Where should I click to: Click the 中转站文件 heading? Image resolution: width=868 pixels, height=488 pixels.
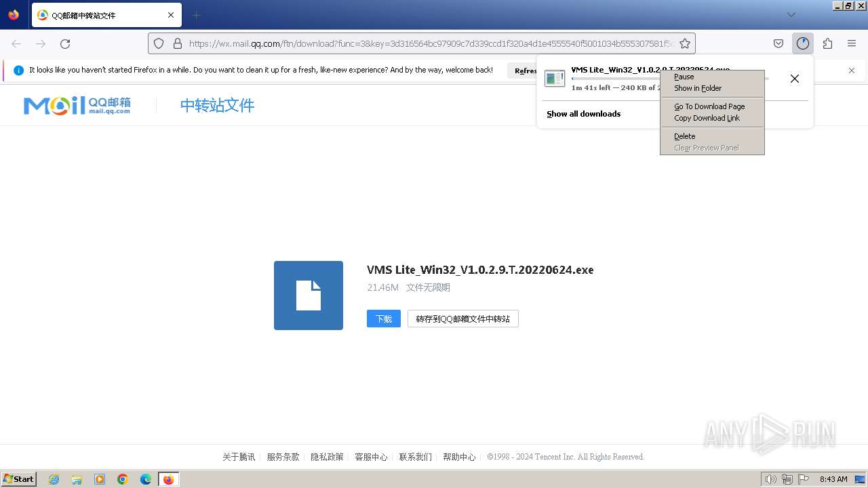point(217,105)
